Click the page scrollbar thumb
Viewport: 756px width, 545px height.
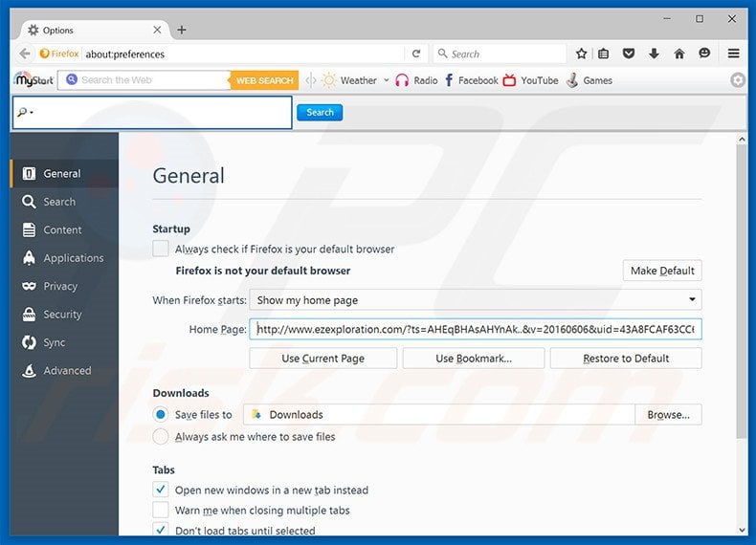tap(742, 291)
